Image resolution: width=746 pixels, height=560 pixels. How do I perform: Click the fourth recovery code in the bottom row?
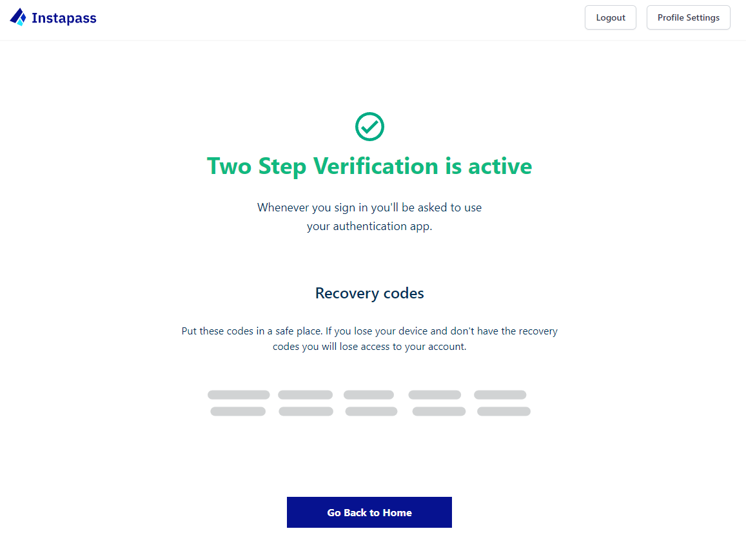tap(439, 411)
